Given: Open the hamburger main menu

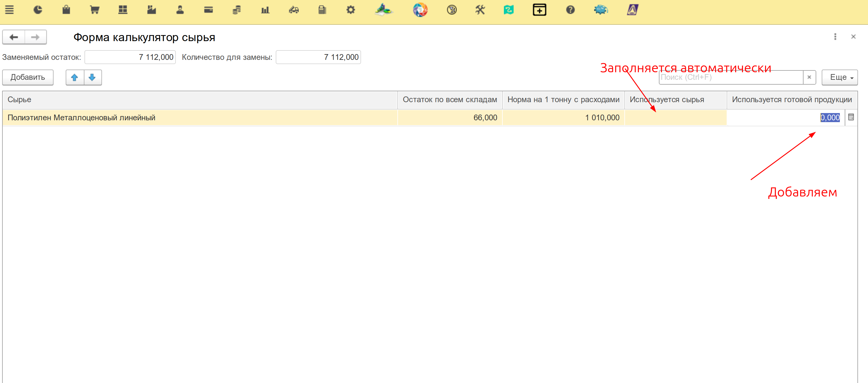Looking at the screenshot, I should pos(9,10).
